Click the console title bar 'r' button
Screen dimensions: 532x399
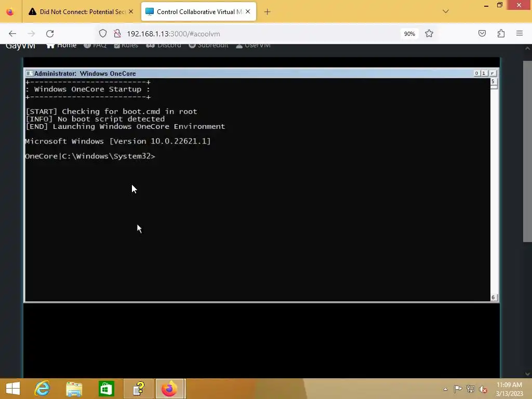point(493,73)
